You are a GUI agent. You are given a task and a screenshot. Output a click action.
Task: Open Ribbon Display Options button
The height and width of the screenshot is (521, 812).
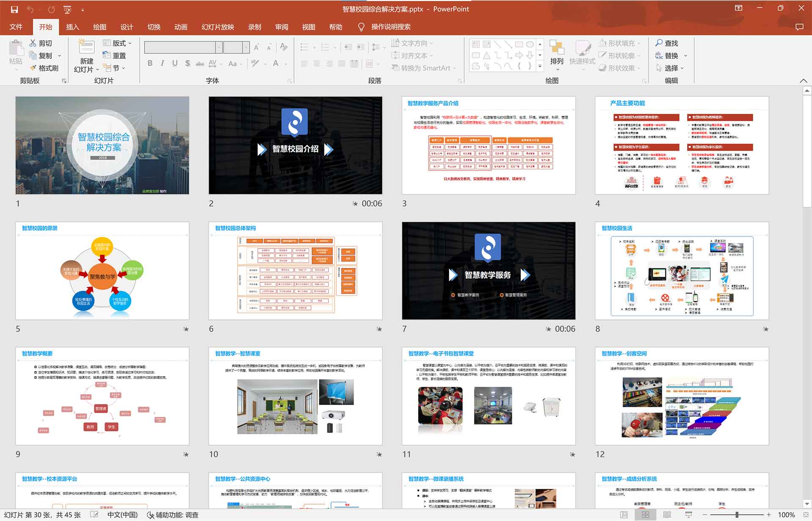(738, 8)
